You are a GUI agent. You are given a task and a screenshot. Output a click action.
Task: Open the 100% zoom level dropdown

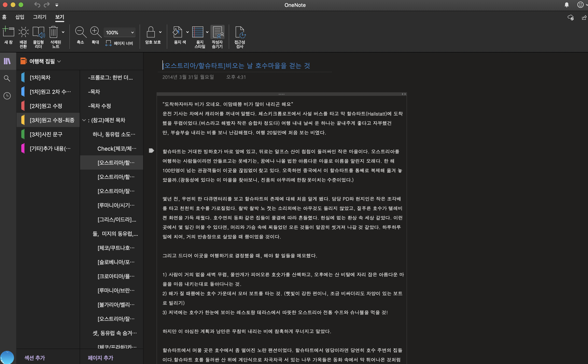coord(132,33)
